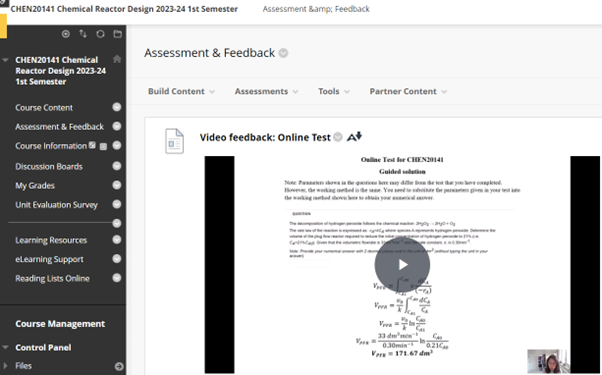Collapse the CHEN20141 course menu triangle

(5, 60)
